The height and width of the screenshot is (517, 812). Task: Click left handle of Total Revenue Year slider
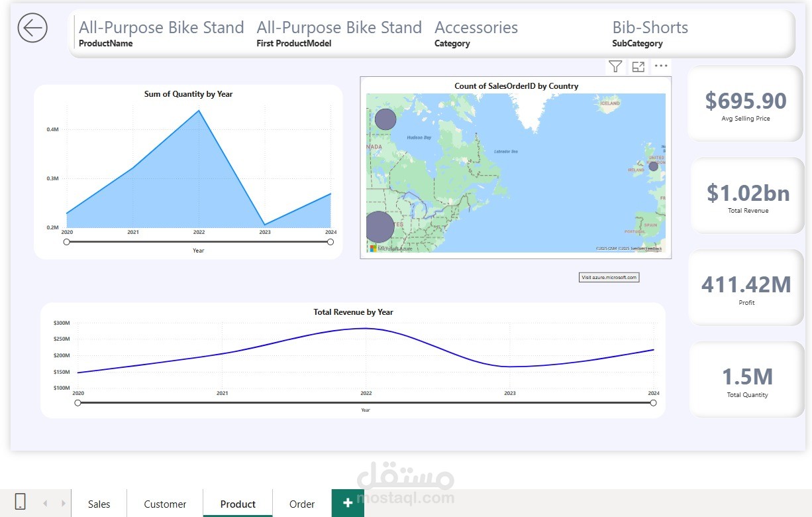pos(78,402)
